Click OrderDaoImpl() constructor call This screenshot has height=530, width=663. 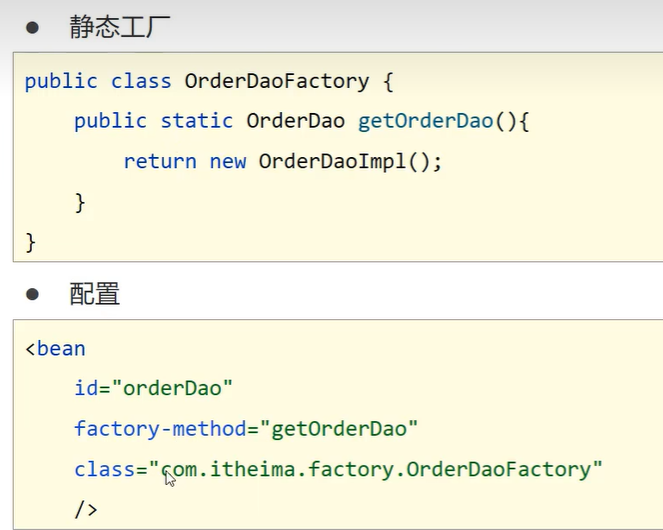345,162
